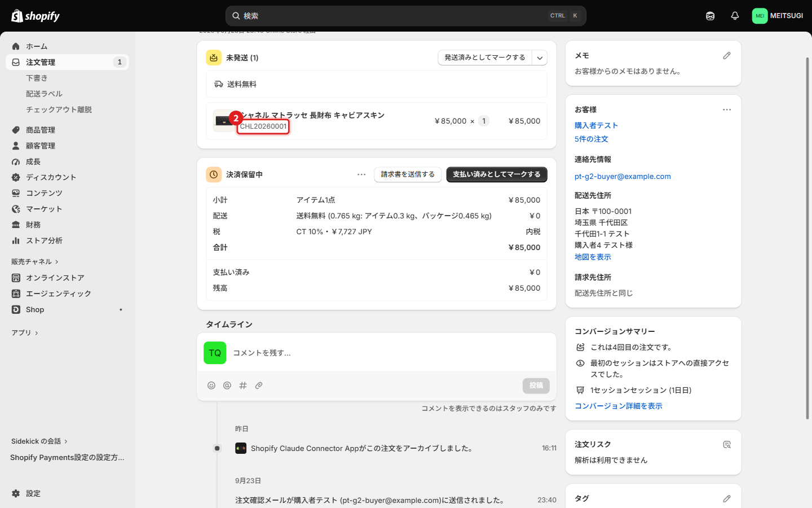Open the Sidekick assistant icon in top bar
The image size is (812, 508).
710,16
